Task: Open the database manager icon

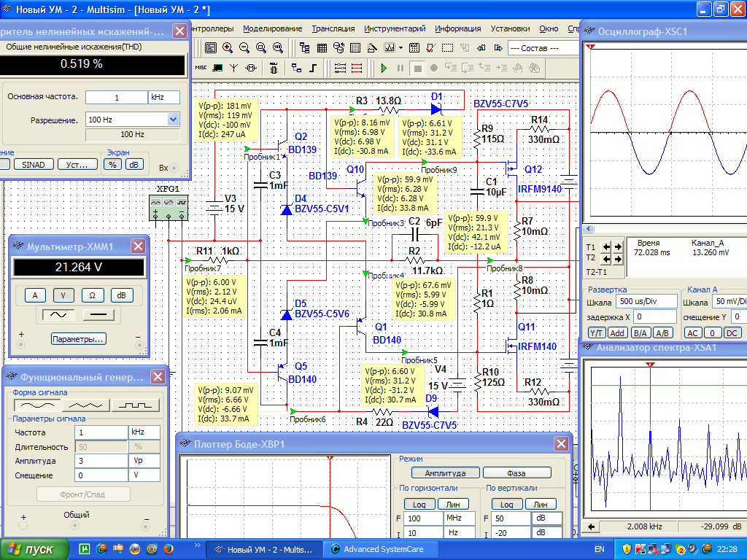Action: pyautogui.click(x=338, y=47)
